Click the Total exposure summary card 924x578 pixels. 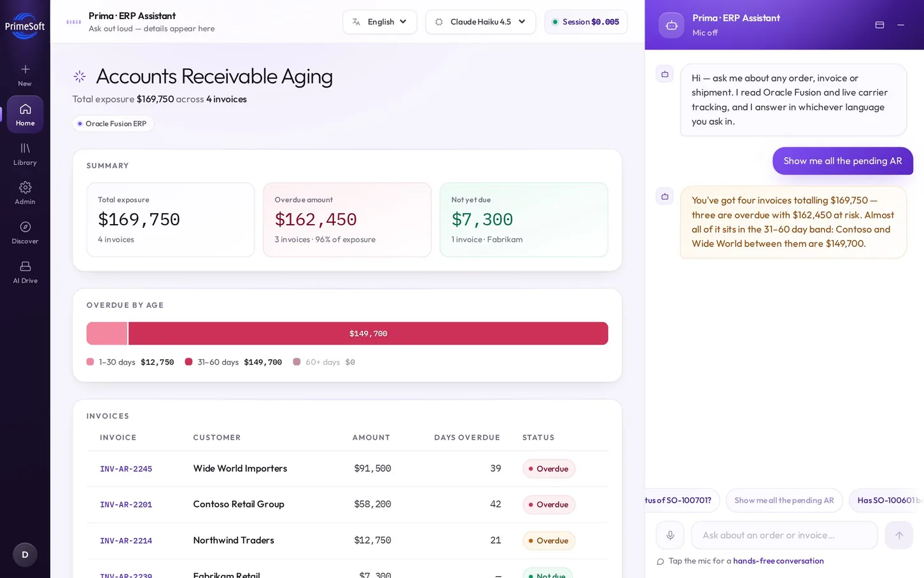point(171,220)
